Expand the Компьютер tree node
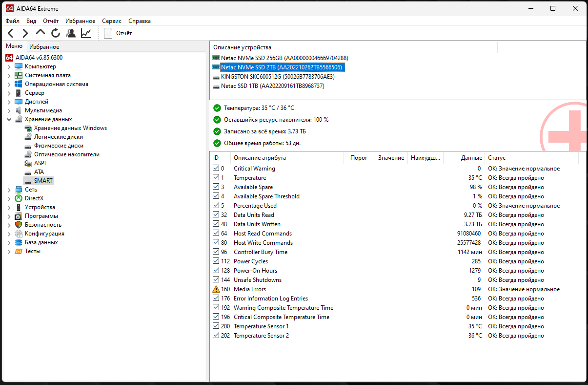The image size is (588, 385). (x=9, y=66)
